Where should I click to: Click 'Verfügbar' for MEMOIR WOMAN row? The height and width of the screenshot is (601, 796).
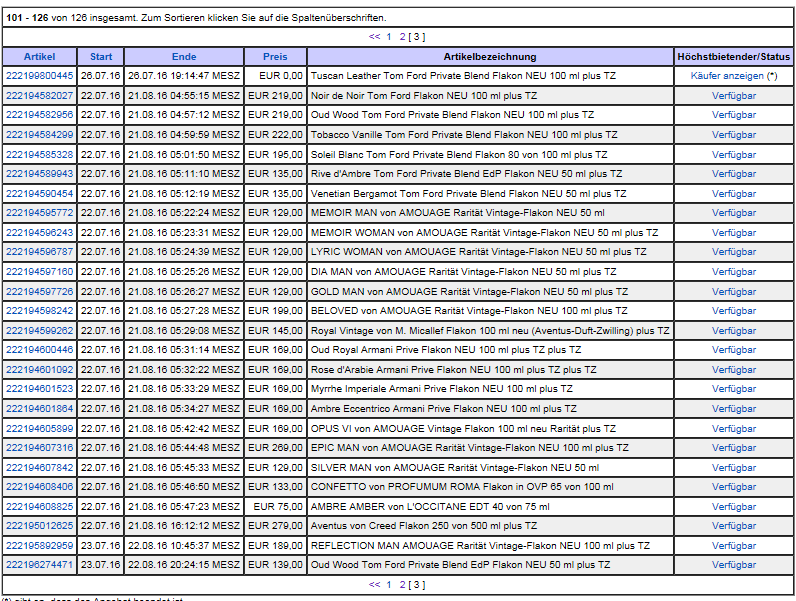click(x=734, y=232)
